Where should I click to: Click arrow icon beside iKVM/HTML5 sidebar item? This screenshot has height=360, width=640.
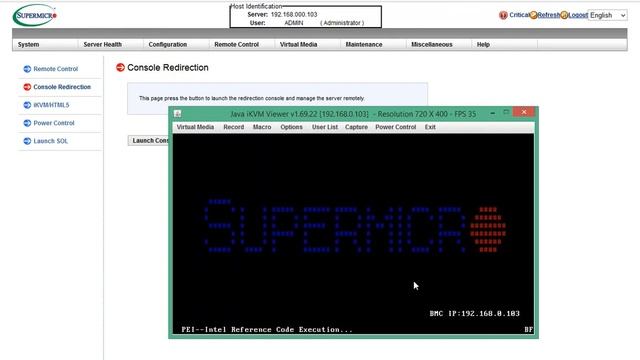(x=27, y=105)
